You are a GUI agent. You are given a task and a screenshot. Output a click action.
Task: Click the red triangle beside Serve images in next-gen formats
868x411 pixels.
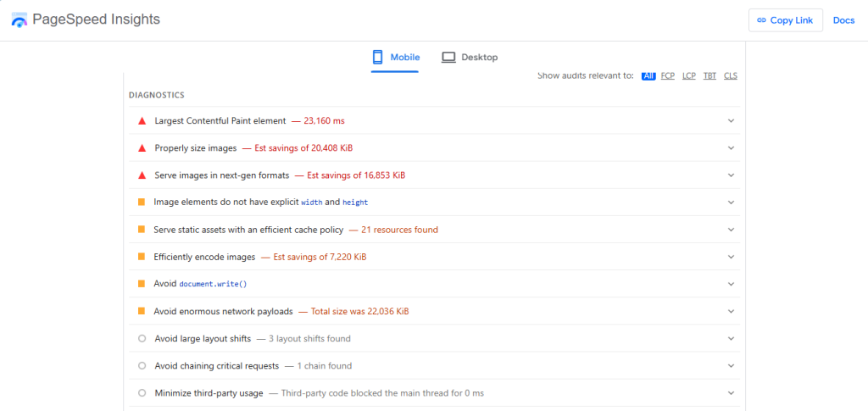pos(142,175)
